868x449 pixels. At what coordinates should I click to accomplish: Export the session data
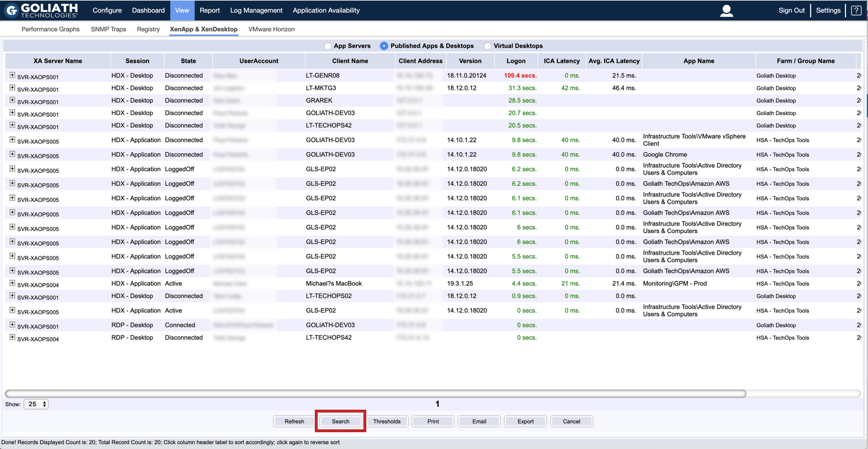click(525, 421)
